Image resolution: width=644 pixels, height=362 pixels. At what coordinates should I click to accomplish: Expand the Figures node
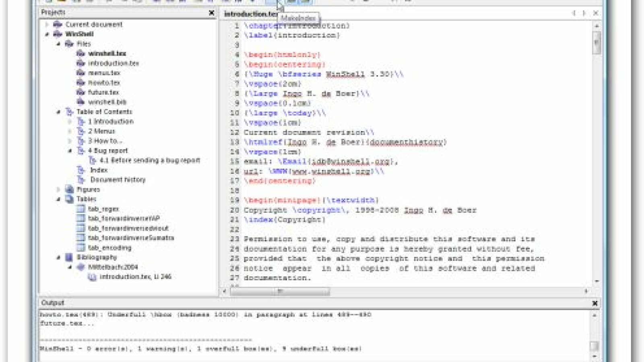[x=58, y=189]
